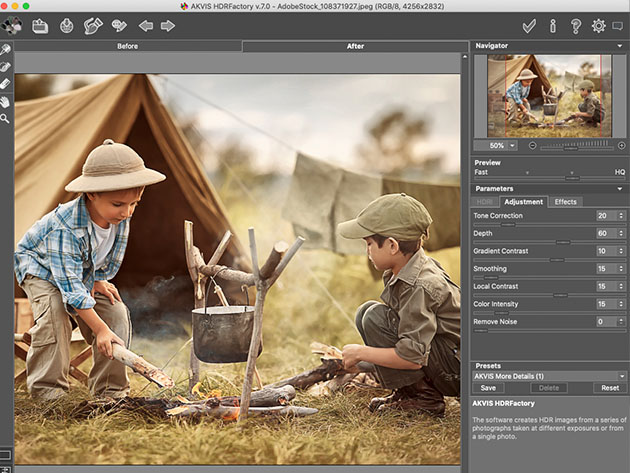
Task: Click the Tone Correction value stepper
Action: (x=620, y=215)
